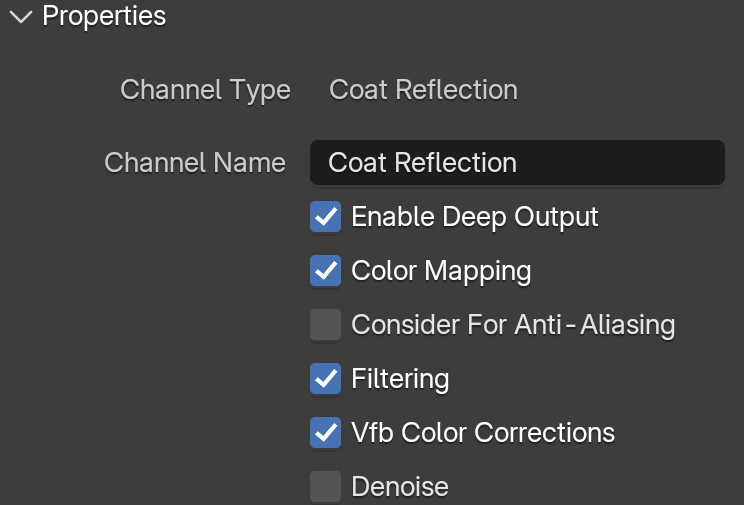Click the Coat Reflection text inside name field
This screenshot has width=744, height=505.
[x=422, y=163]
